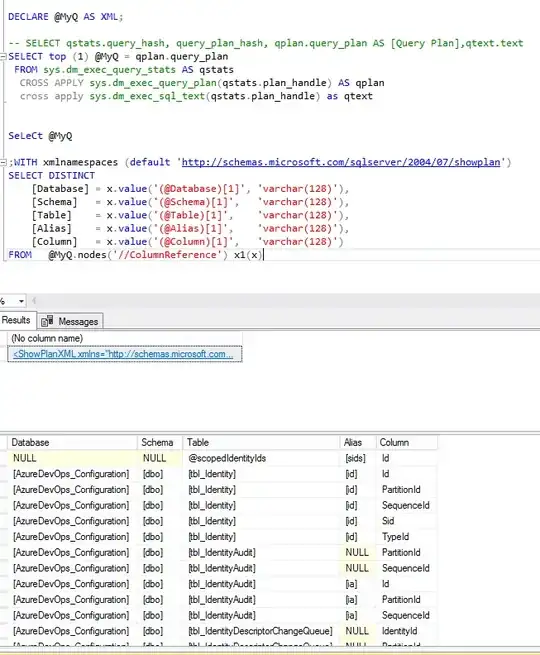Click the SELECT DISTINCT code line

tap(51, 175)
